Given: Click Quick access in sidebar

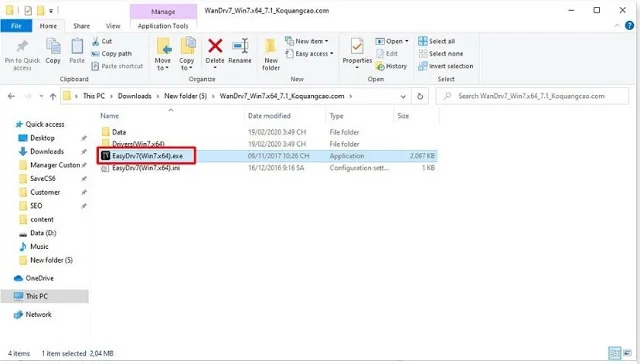Looking at the screenshot, I should click(x=45, y=124).
